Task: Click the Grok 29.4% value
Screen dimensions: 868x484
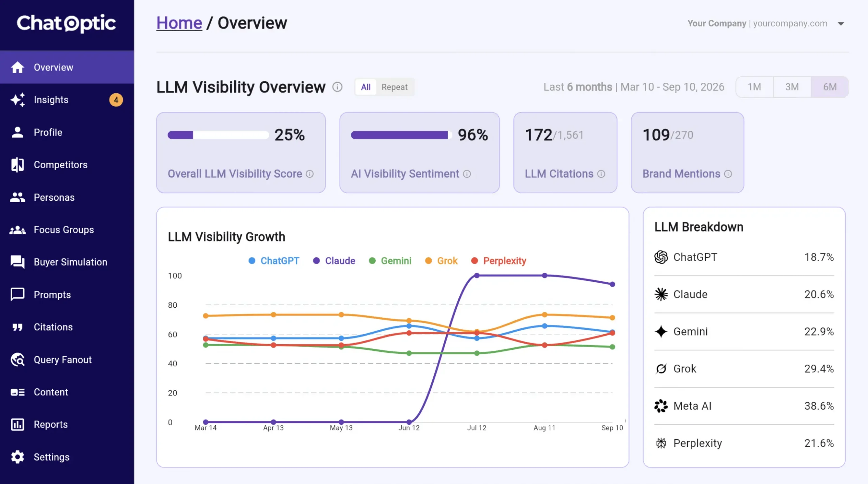Action: [819, 369]
